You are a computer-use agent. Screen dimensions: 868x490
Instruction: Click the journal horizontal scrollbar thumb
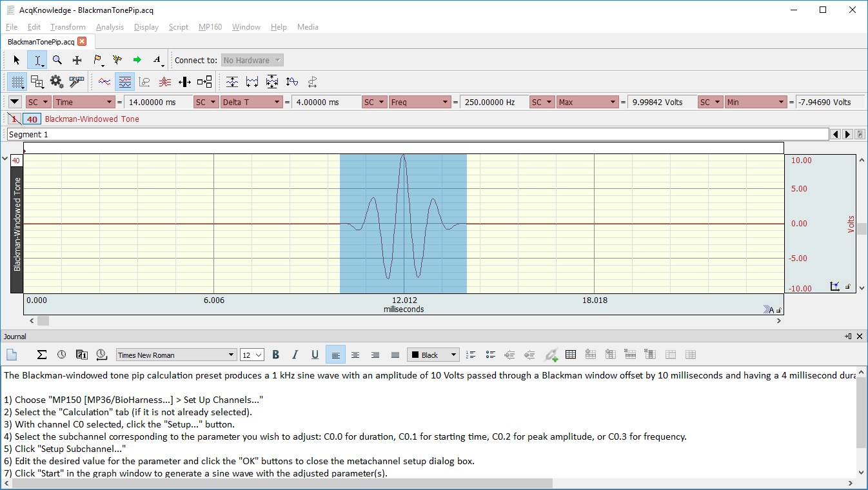click(282, 484)
